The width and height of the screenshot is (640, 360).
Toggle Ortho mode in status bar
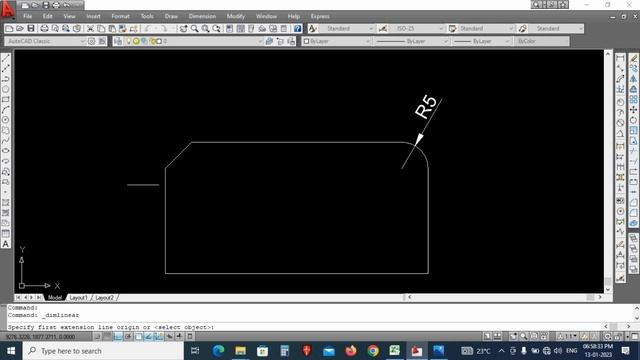coord(118,337)
